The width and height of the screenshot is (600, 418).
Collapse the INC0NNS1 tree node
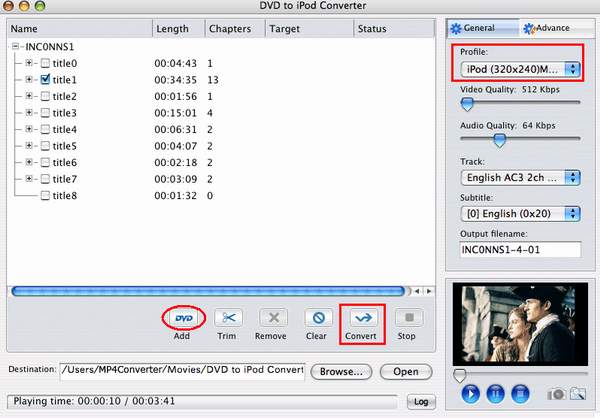point(15,46)
